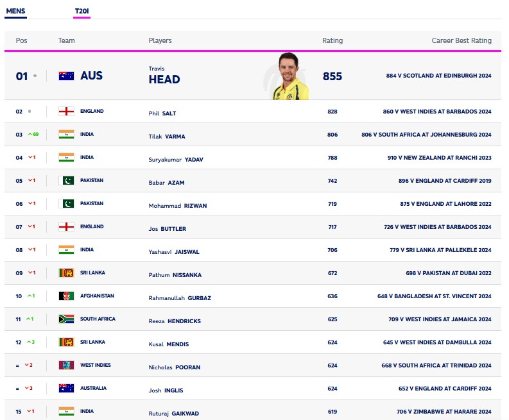This screenshot has height=420, width=509.
Task: Click West Indies flag in Pooran row
Action: pos(66,365)
